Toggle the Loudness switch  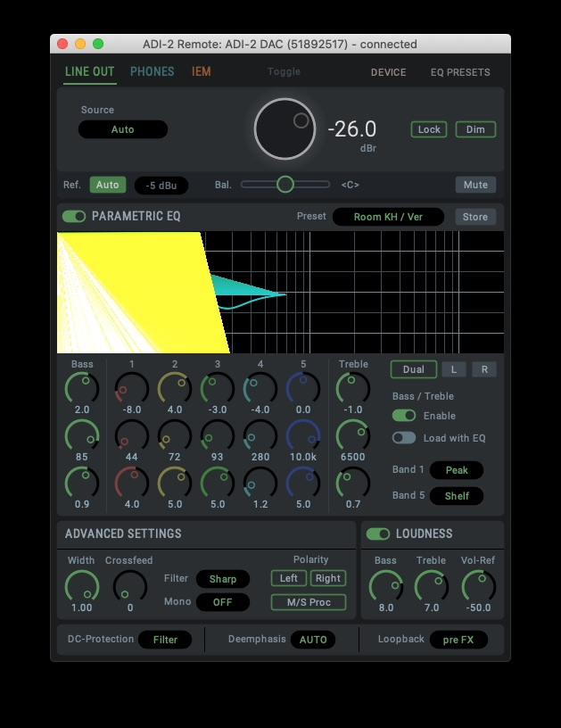(x=378, y=534)
